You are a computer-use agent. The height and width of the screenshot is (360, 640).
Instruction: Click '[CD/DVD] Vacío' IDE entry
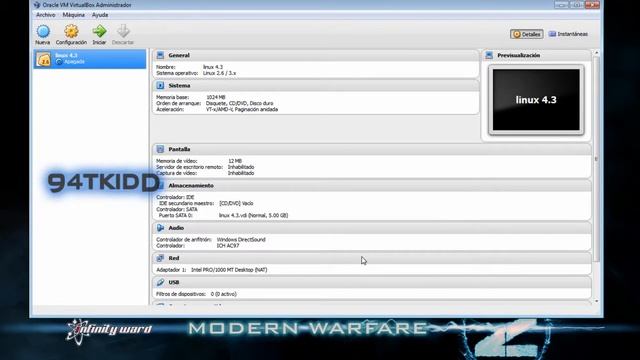[236, 203]
